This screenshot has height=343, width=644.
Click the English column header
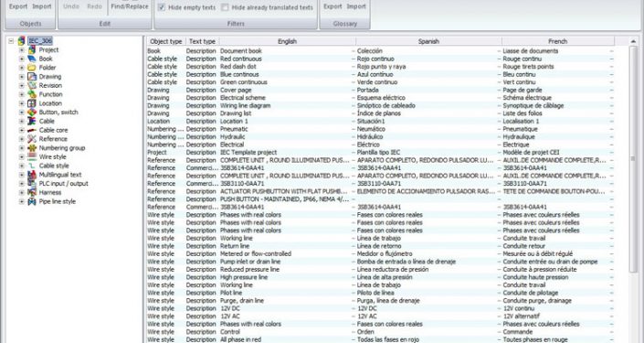click(x=287, y=41)
